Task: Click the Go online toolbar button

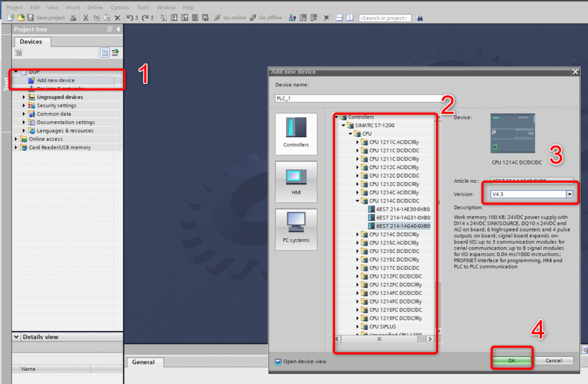Action: click(x=230, y=18)
